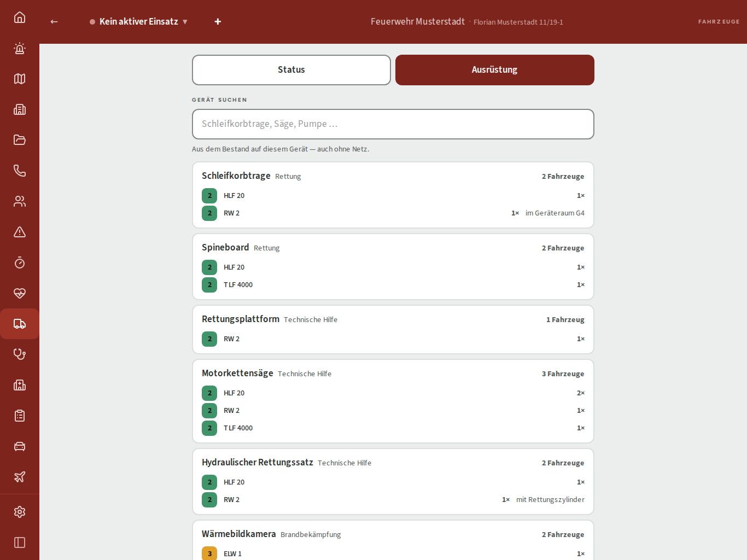Open the building icon below the map icon
747x560 pixels.
[x=20, y=109]
